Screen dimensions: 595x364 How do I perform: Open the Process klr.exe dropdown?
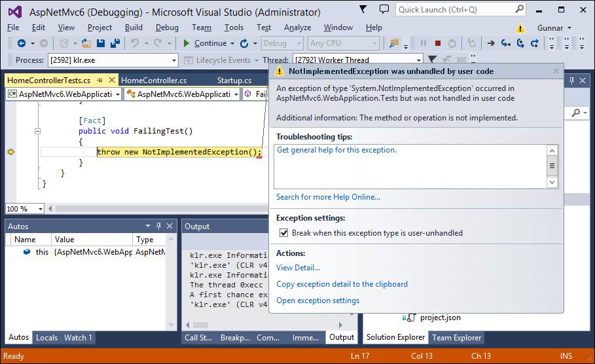point(174,60)
